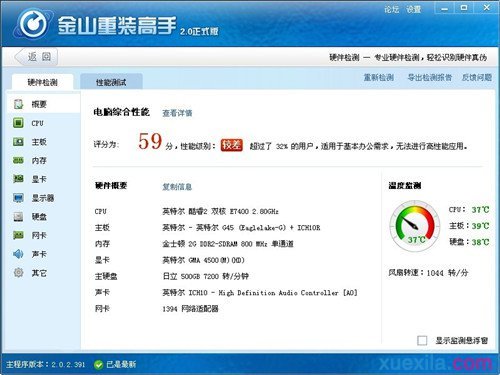Click disk value 日立 500GB 7200 转/分钟
The image size is (500, 375).
point(206,276)
